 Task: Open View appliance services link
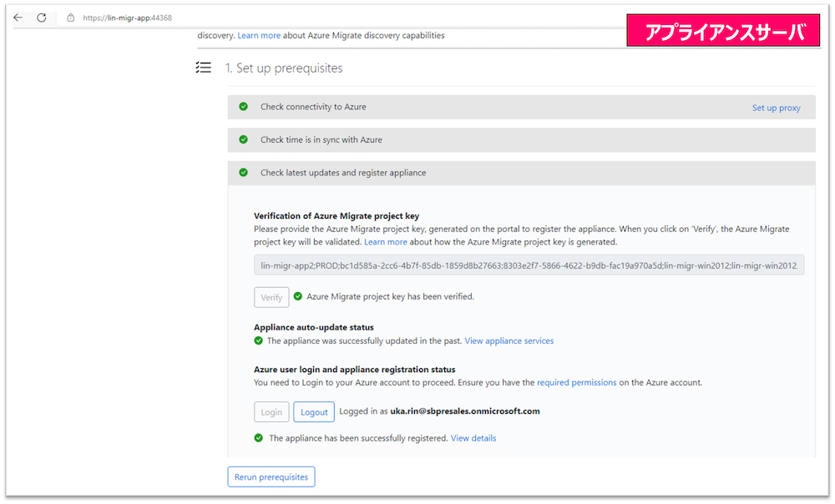(509, 340)
